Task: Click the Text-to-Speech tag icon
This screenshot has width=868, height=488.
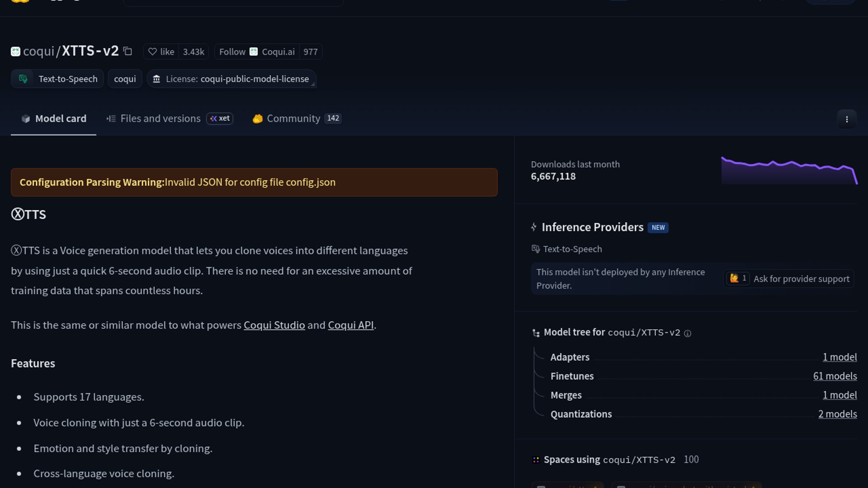Action: 23,79
